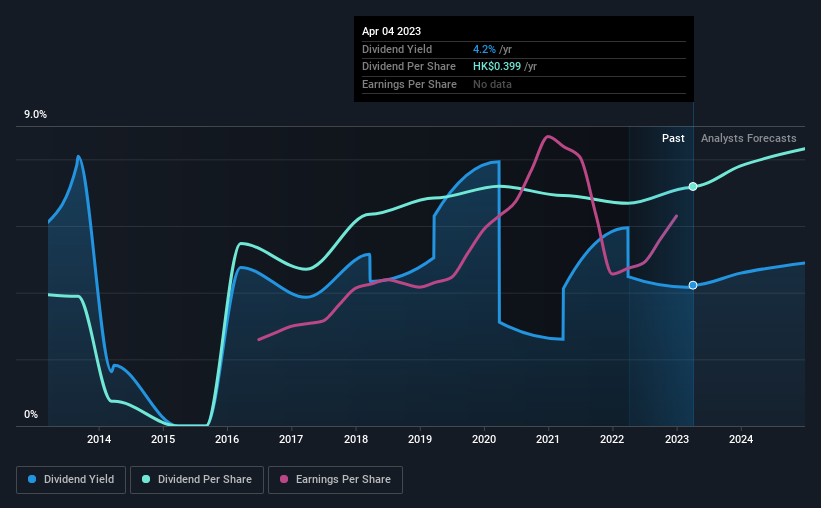Click the tooltip's Dividend Yield row label

coord(397,49)
